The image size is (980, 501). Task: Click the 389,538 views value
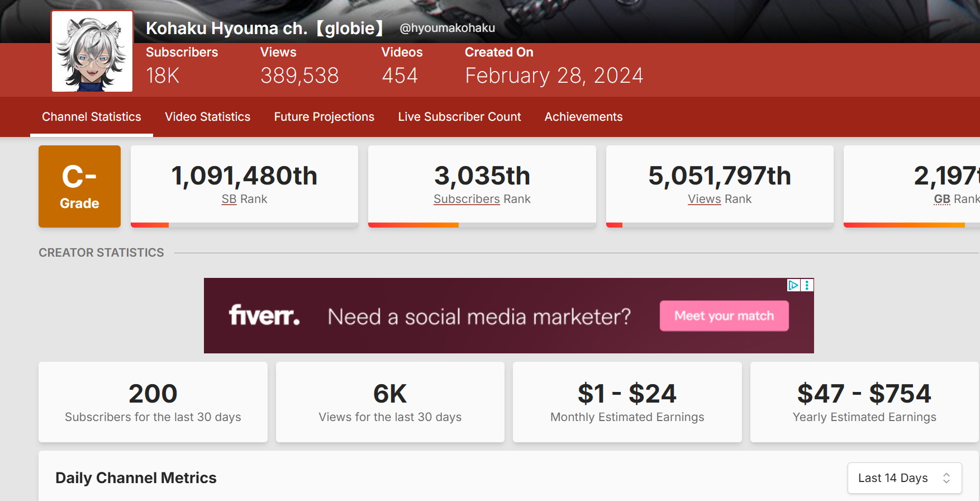click(x=299, y=75)
